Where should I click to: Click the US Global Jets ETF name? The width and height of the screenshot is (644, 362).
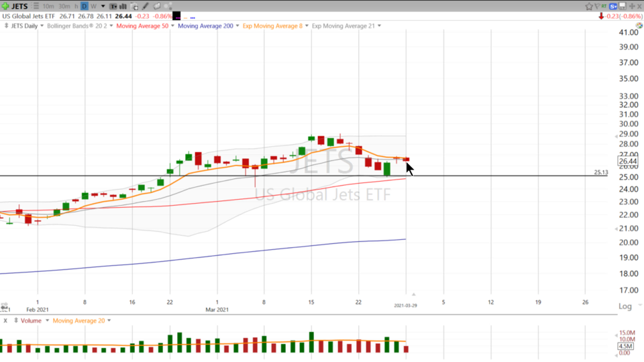pos(28,16)
